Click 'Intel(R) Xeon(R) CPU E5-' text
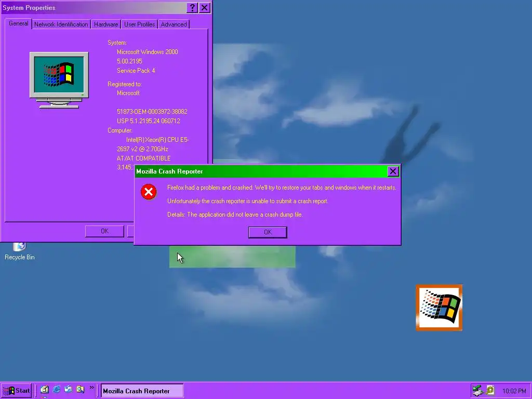The image size is (532, 399). tap(157, 140)
